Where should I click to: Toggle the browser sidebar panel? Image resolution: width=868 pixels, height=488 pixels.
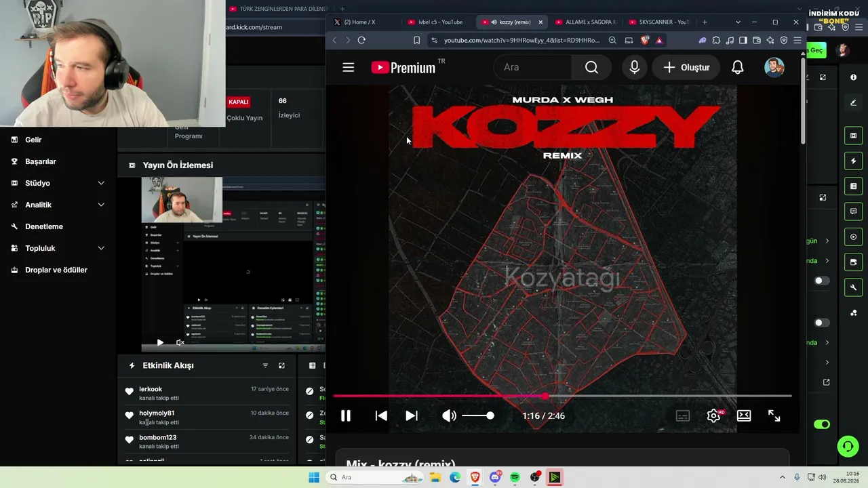pyautogui.click(x=743, y=40)
